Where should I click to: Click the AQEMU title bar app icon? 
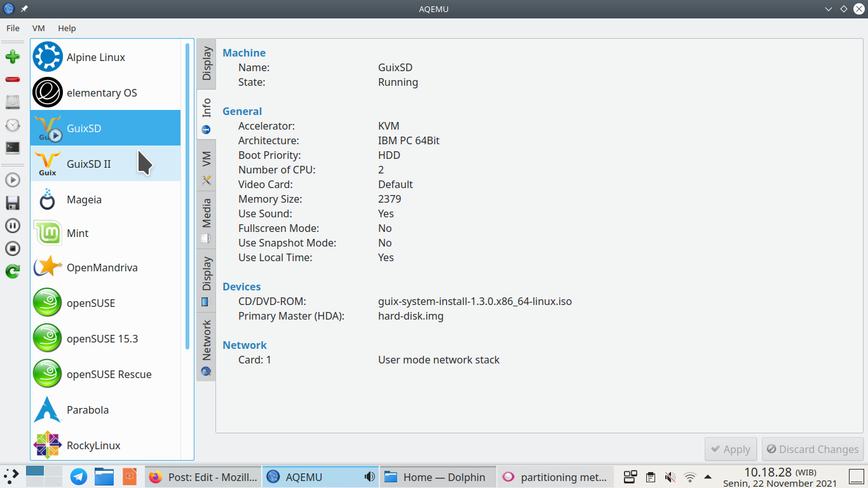[x=9, y=9]
